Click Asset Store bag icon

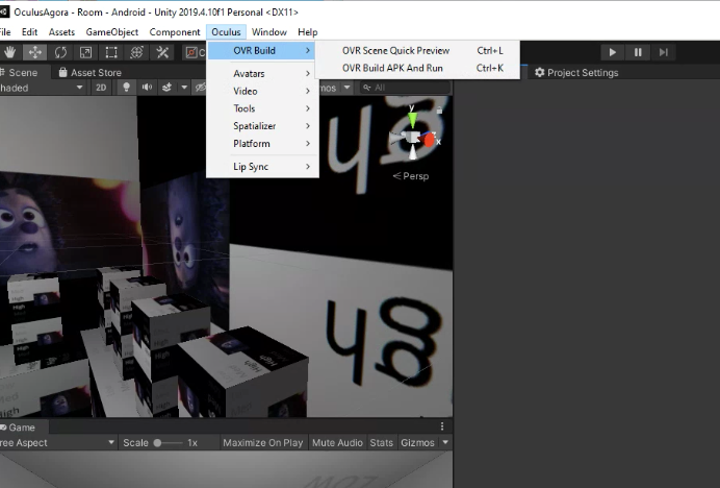(63, 72)
